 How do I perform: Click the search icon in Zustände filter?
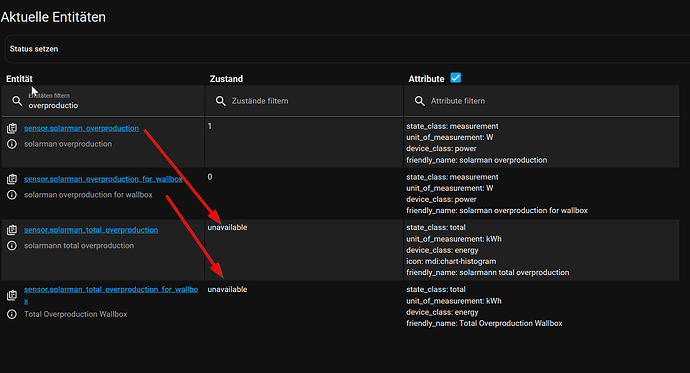click(220, 101)
